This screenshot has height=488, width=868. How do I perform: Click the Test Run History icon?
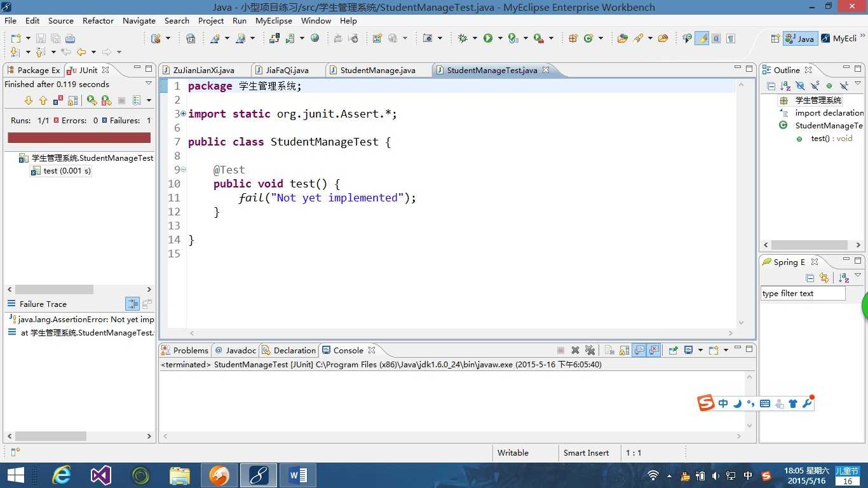coord(137,100)
